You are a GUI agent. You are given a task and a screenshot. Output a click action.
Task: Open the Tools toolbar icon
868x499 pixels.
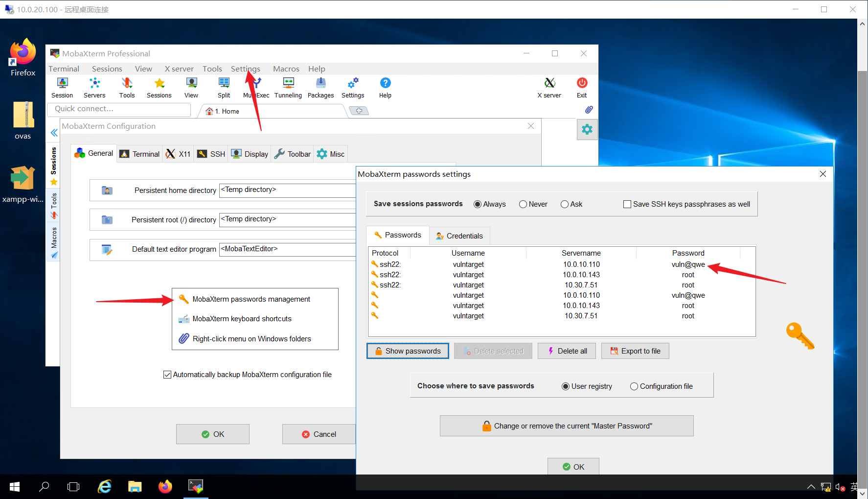tap(127, 88)
